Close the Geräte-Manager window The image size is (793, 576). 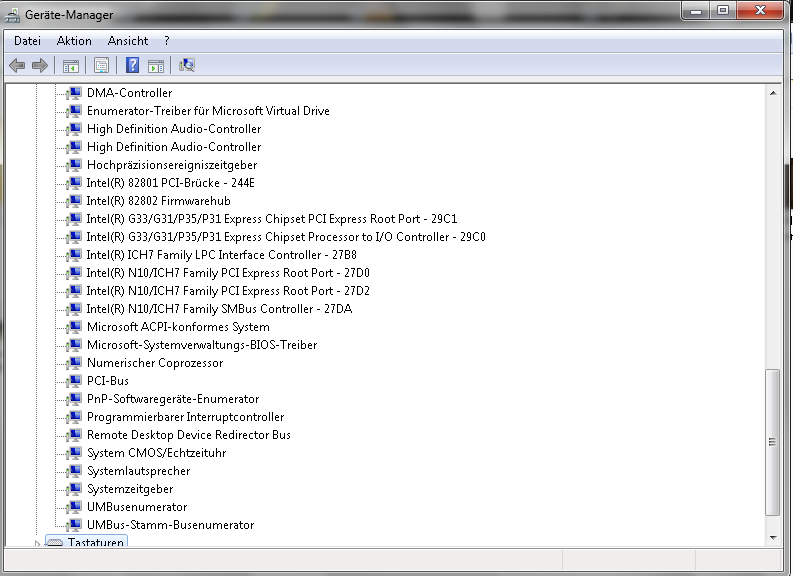tap(760, 11)
